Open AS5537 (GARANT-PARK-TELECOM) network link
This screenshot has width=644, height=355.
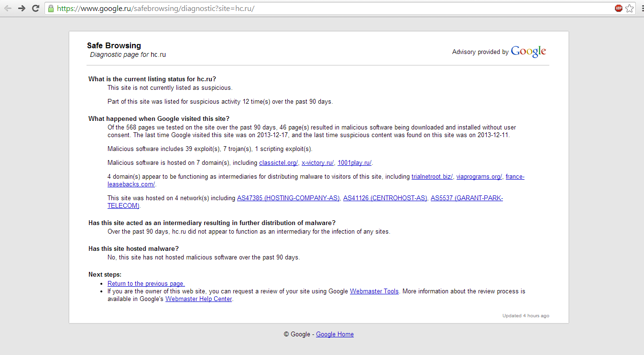[467, 198]
